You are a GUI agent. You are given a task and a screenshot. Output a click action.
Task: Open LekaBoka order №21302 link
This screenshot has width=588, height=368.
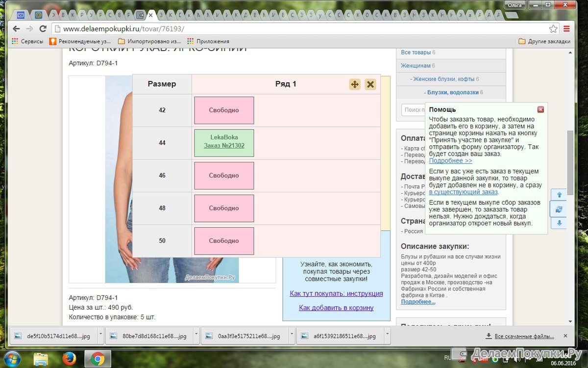(224, 146)
